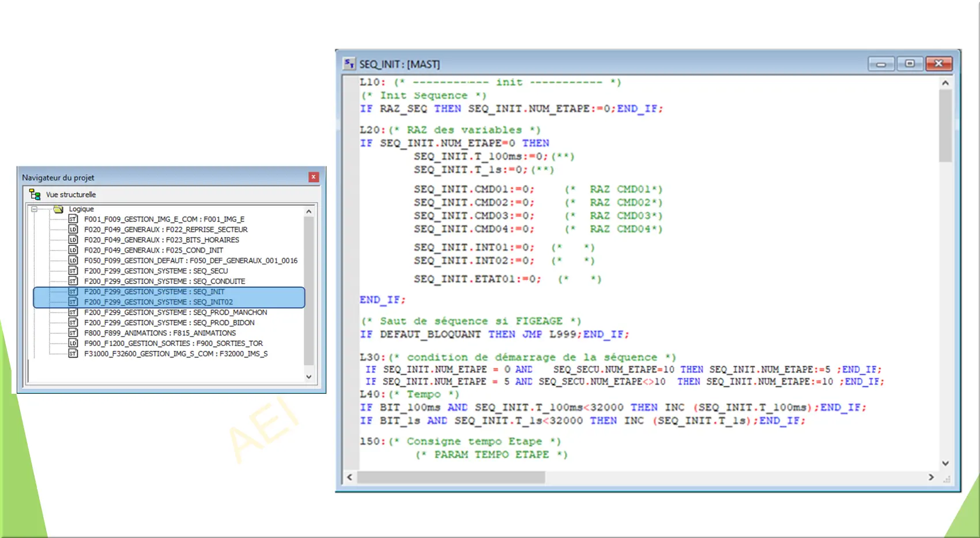
Task: Click LD icon of F023_BITS_HORAIRES section
Action: (73, 240)
